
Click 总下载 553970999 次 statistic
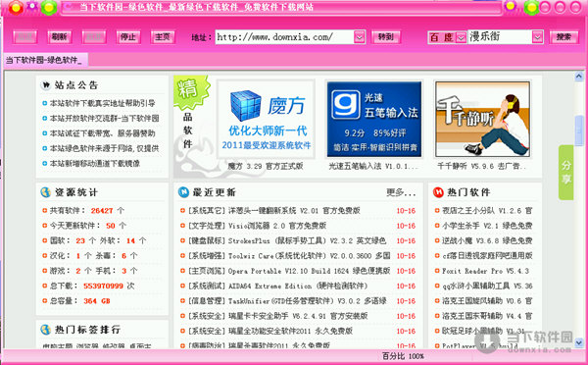click(x=92, y=286)
